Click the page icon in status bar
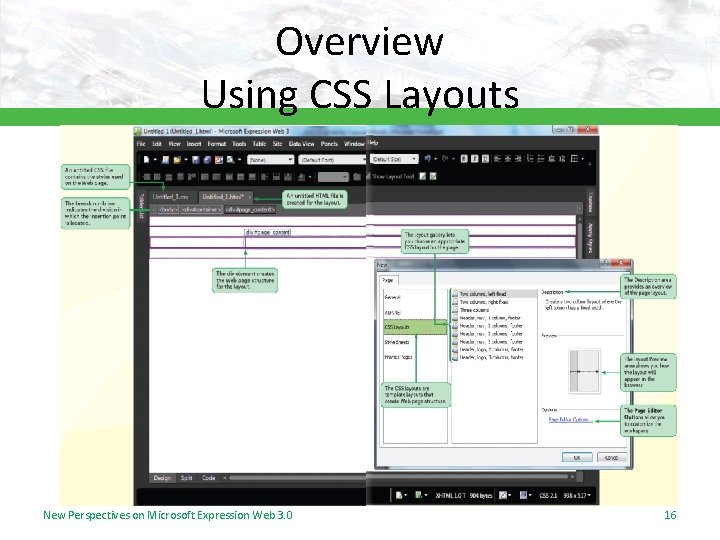The image size is (720, 540). 399,495
